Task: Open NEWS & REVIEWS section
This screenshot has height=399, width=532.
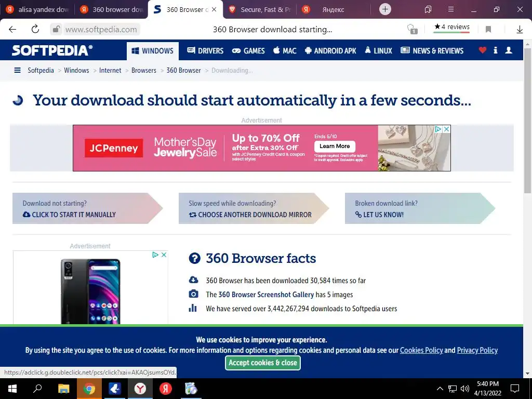Action: (x=432, y=51)
